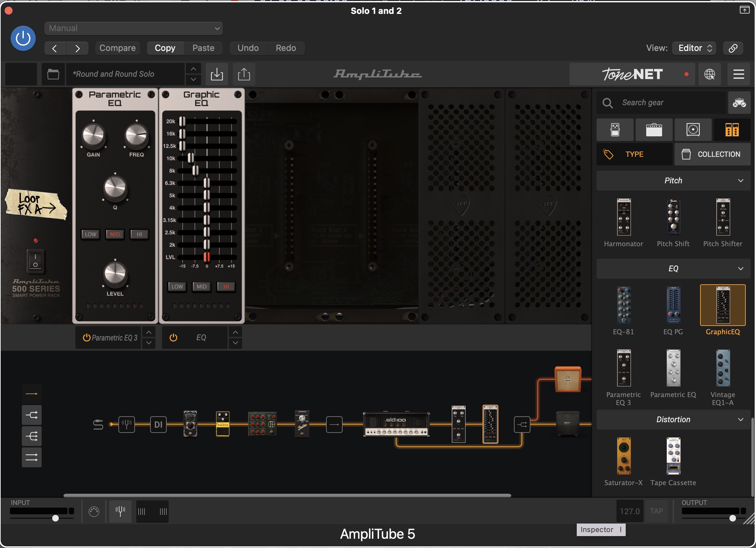The height and width of the screenshot is (548, 756).
Task: Toggle Parametric EQ 3 slot power
Action: pyautogui.click(x=87, y=338)
